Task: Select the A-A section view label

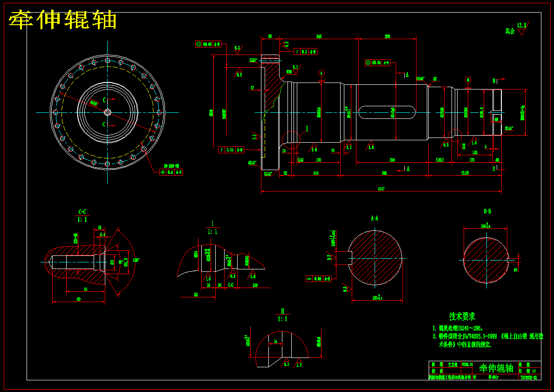Action: tap(375, 218)
